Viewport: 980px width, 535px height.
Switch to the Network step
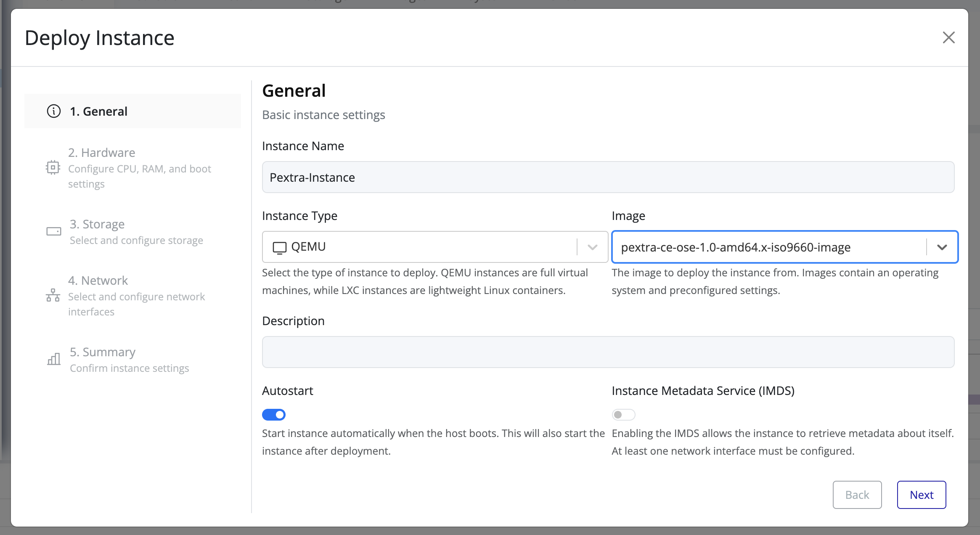(98, 280)
